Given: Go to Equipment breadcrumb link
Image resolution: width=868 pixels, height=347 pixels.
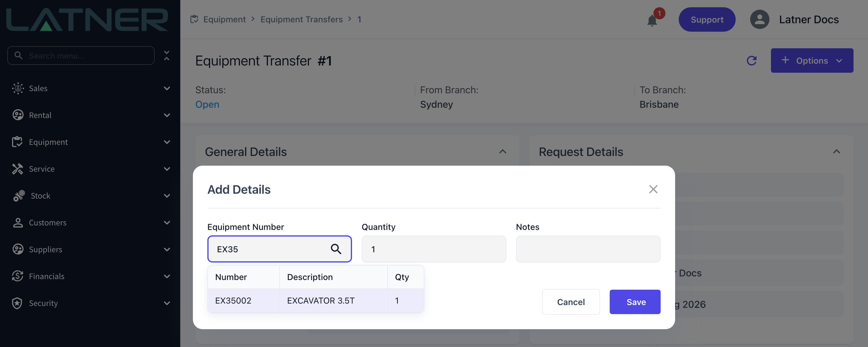Looking at the screenshot, I should pyautogui.click(x=225, y=19).
